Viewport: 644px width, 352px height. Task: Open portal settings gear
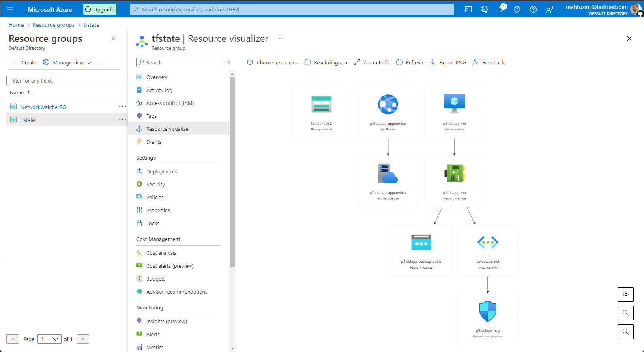tap(517, 9)
